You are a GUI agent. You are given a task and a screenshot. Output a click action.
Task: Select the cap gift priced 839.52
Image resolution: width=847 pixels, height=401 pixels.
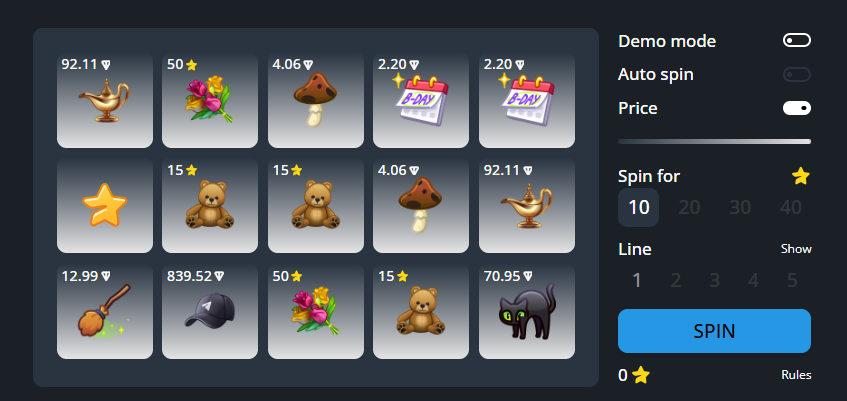coord(210,312)
